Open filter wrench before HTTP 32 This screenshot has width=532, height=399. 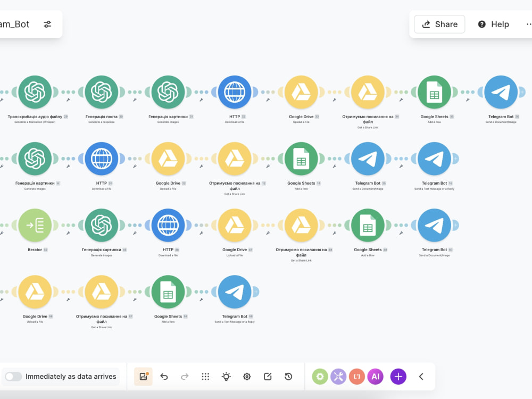pos(201,100)
